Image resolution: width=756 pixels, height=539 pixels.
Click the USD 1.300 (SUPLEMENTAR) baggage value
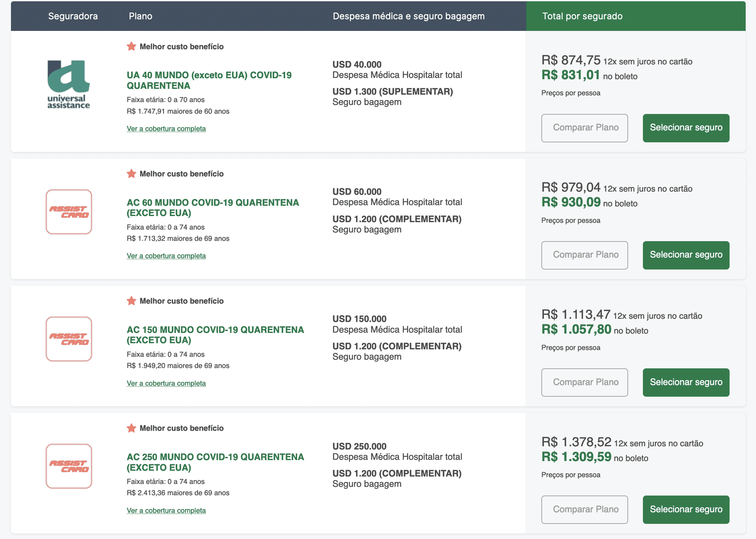pyautogui.click(x=393, y=91)
